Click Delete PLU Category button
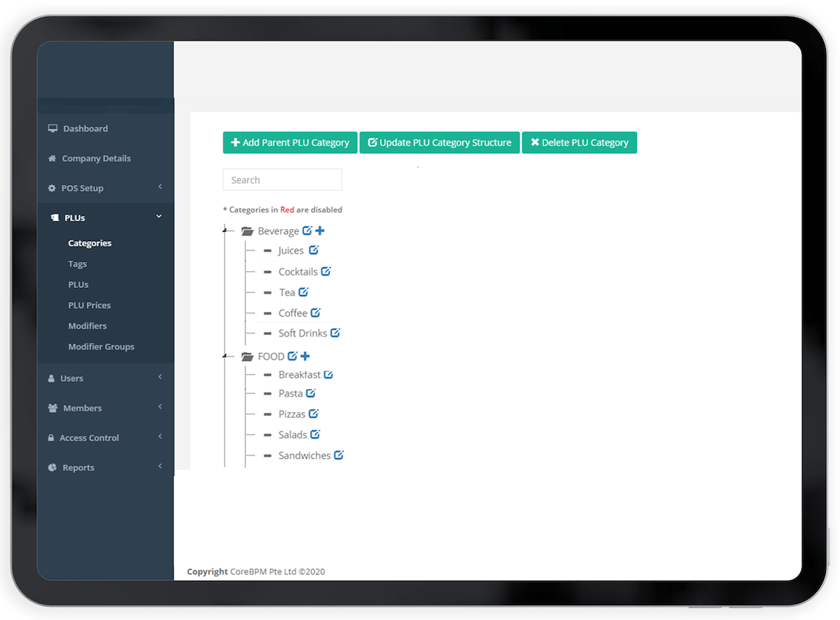Viewport: 840px width, 620px height. pos(580,142)
